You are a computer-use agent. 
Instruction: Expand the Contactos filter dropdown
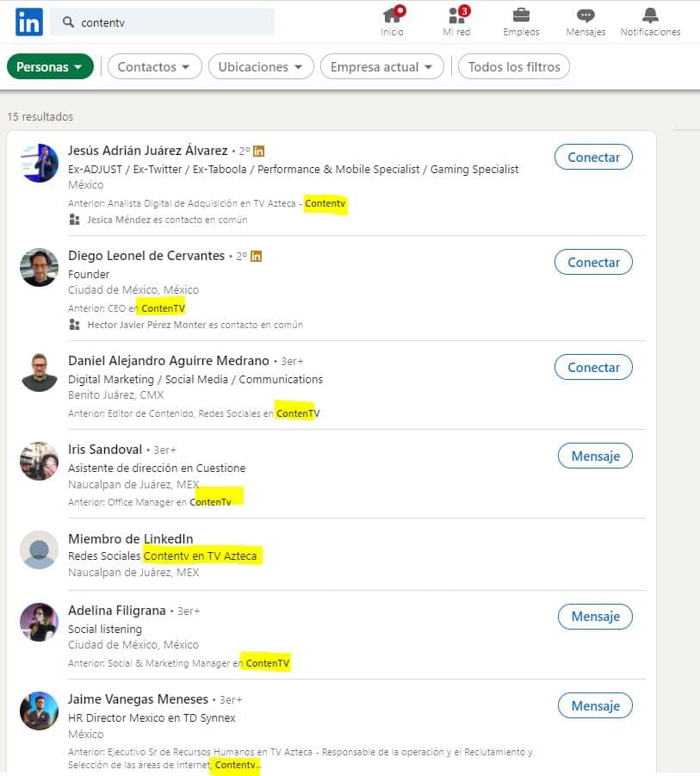pyautogui.click(x=154, y=66)
